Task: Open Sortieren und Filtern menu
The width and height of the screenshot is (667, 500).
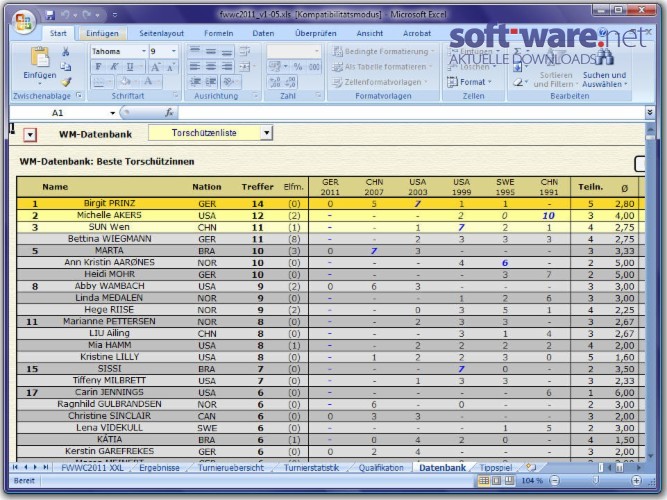Action: tap(556, 80)
